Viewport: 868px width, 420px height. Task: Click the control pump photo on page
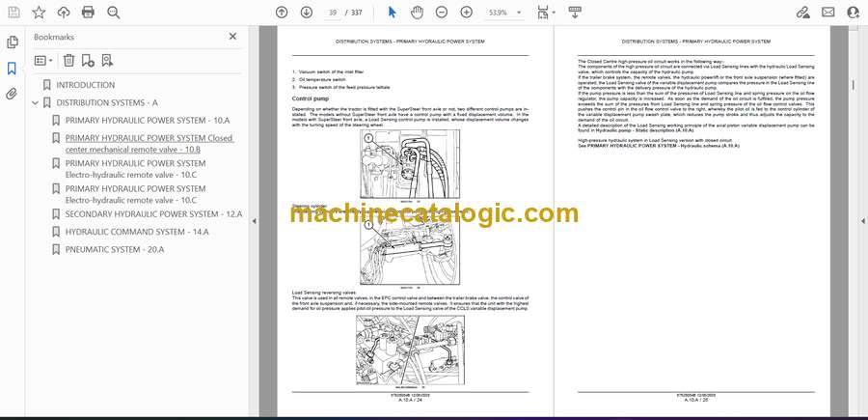pyautogui.click(x=410, y=164)
